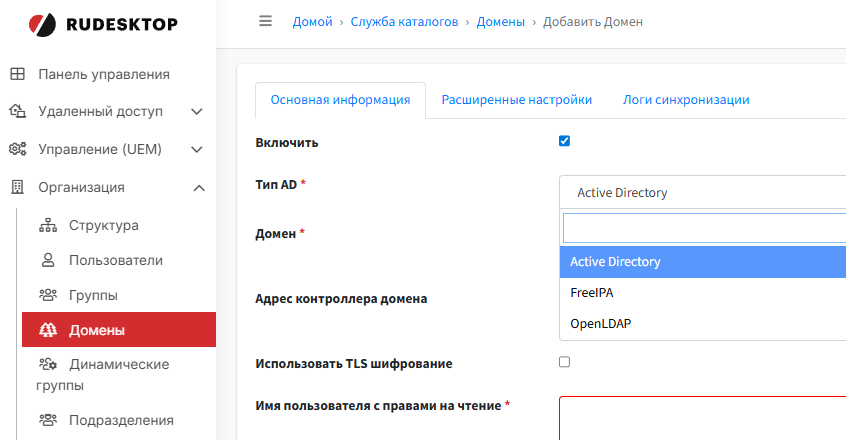Toggle the hamburger menu icon
The height and width of the screenshot is (440, 846).
pyautogui.click(x=265, y=21)
